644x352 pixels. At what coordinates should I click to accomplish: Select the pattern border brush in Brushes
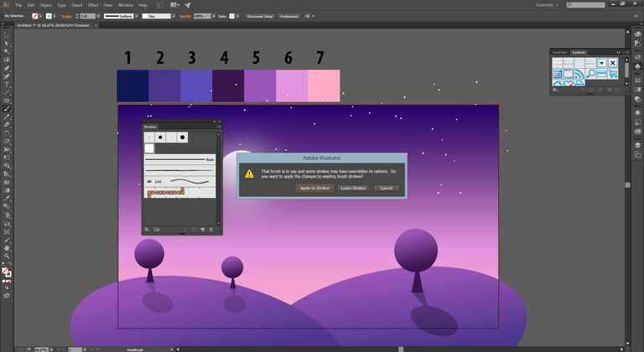[180, 192]
